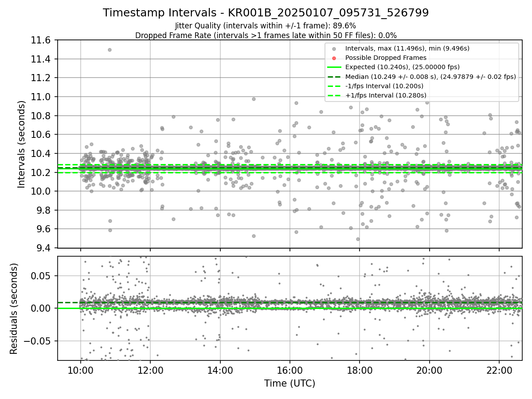Click the gray dot marker beside the Intervals legend entry
This screenshot has width=532, height=399.
334,48
